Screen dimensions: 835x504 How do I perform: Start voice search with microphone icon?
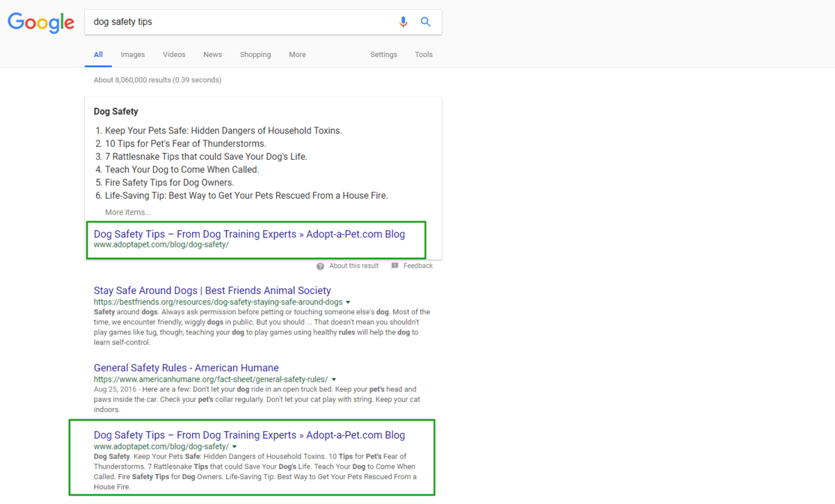(403, 22)
